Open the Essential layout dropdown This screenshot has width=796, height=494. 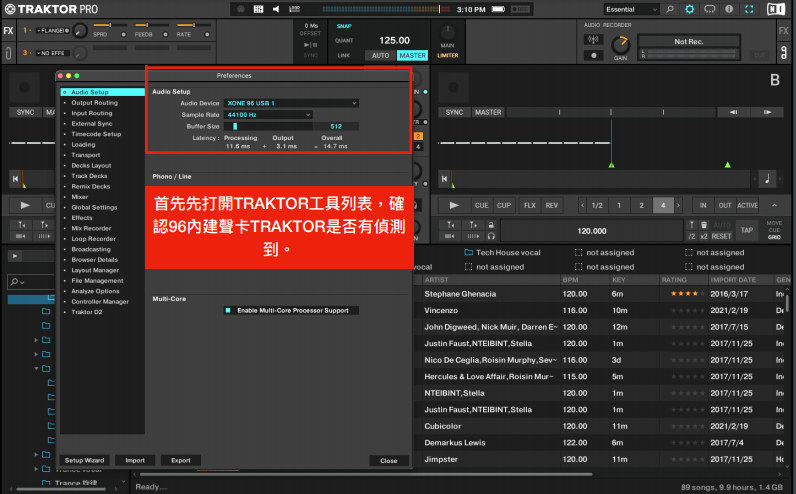point(632,9)
